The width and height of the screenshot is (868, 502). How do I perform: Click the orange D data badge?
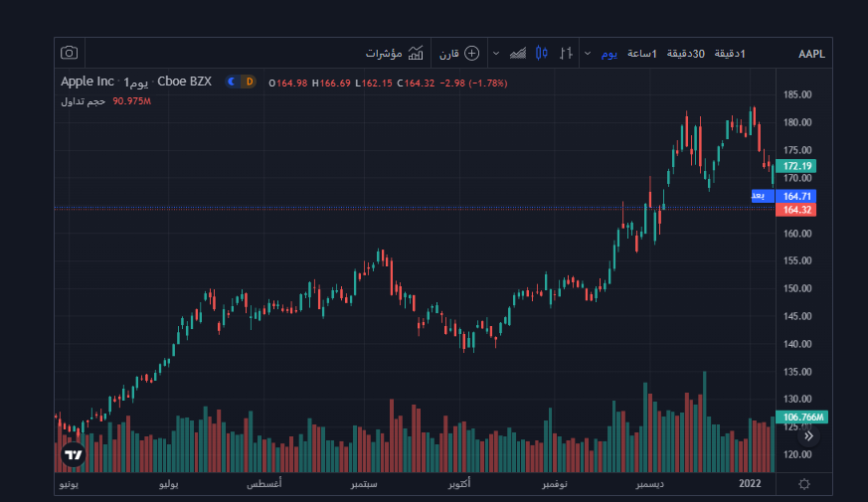tap(250, 82)
